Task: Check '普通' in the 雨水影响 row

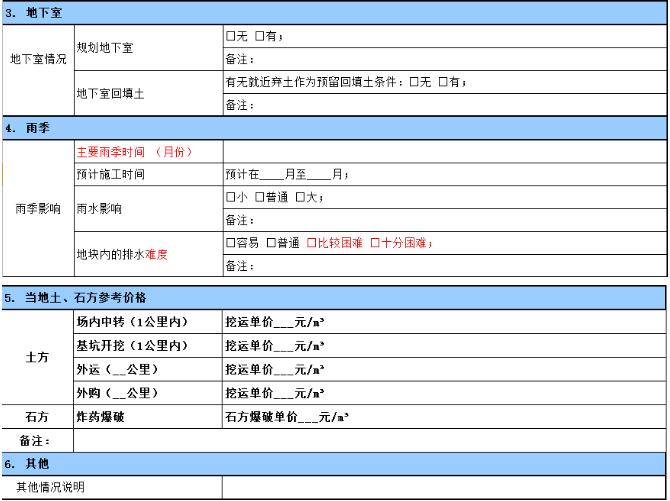Action: pos(260,197)
